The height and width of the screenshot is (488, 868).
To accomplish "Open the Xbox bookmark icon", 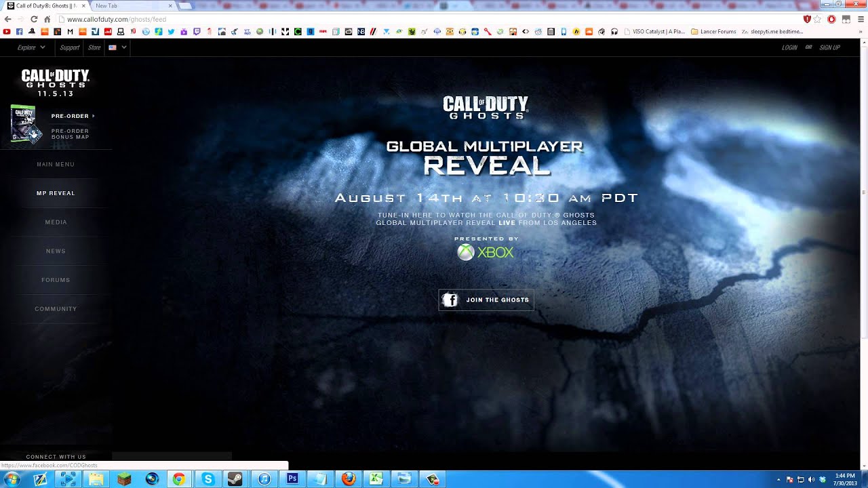I will point(260,31).
